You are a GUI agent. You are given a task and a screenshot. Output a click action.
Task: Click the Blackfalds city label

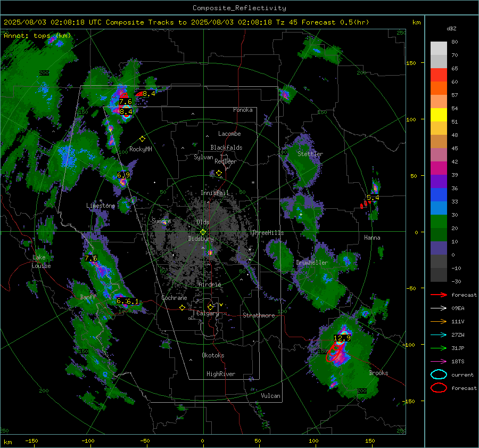tap(226, 148)
